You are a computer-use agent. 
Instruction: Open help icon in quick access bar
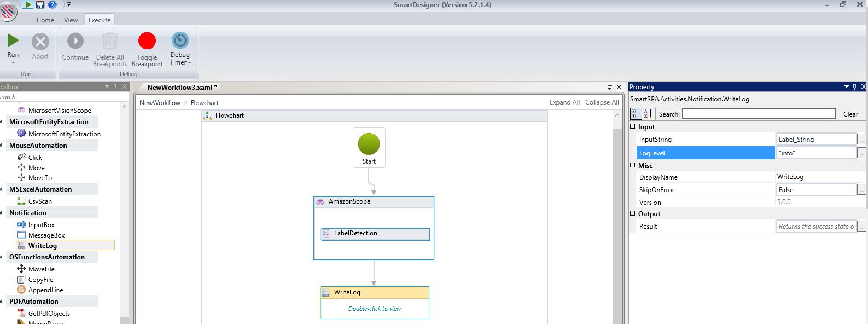coord(53,4)
